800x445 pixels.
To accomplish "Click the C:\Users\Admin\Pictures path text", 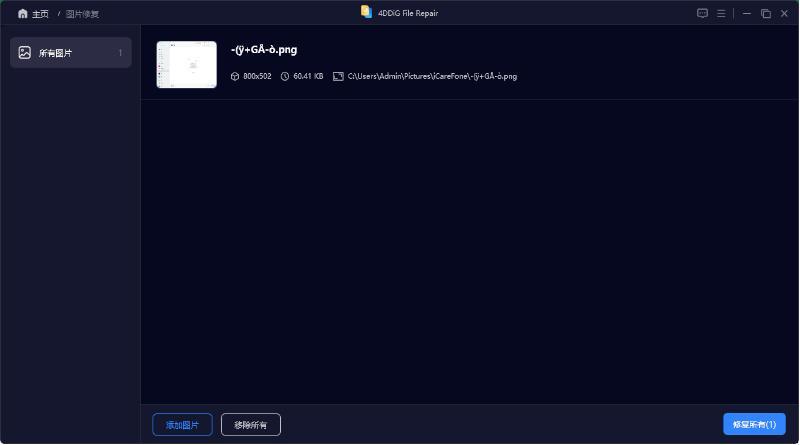I will click(x=432, y=77).
